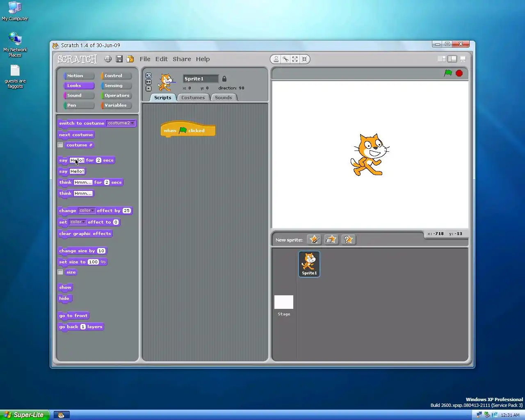Click the next costume block
This screenshot has width=525, height=420.
tap(76, 135)
